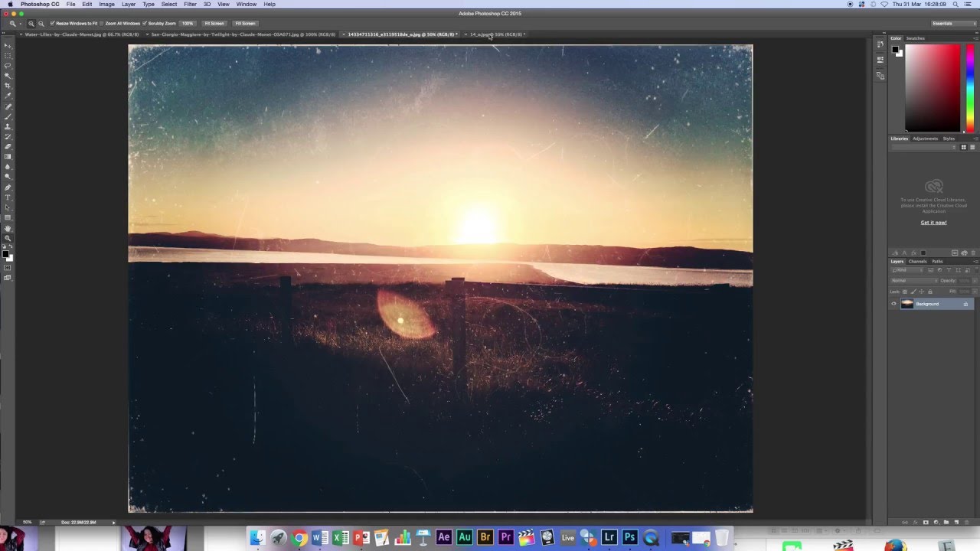Click the Fit Screen button
980x551 pixels.
pos(214,24)
